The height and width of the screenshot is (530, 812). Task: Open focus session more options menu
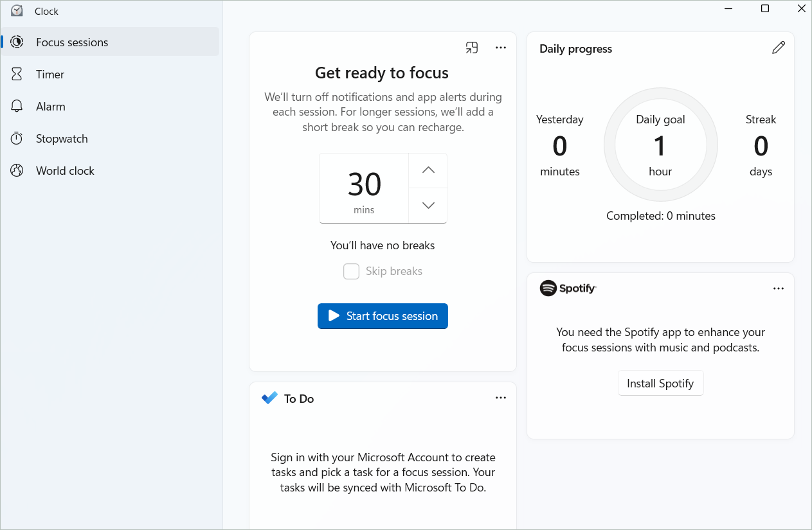pos(501,48)
